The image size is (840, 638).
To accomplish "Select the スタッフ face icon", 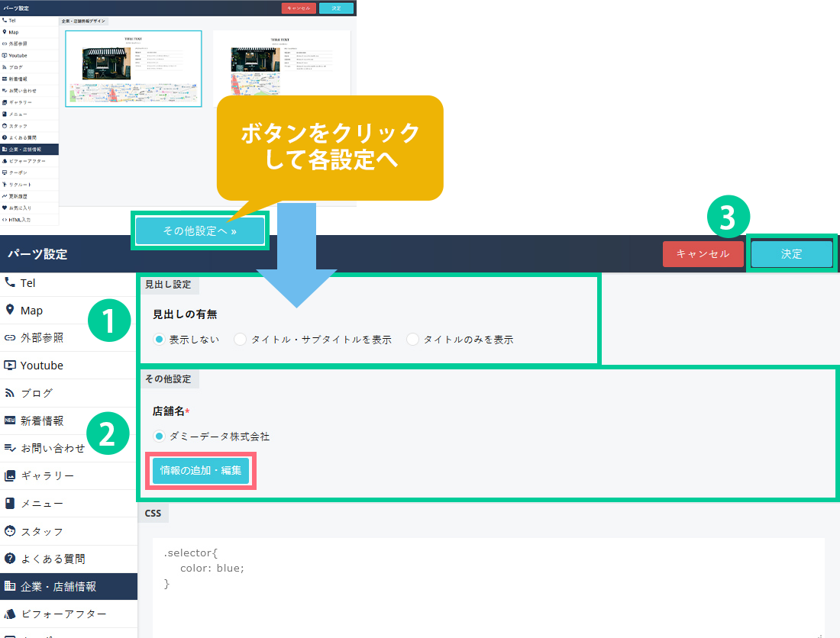I will click(x=10, y=531).
